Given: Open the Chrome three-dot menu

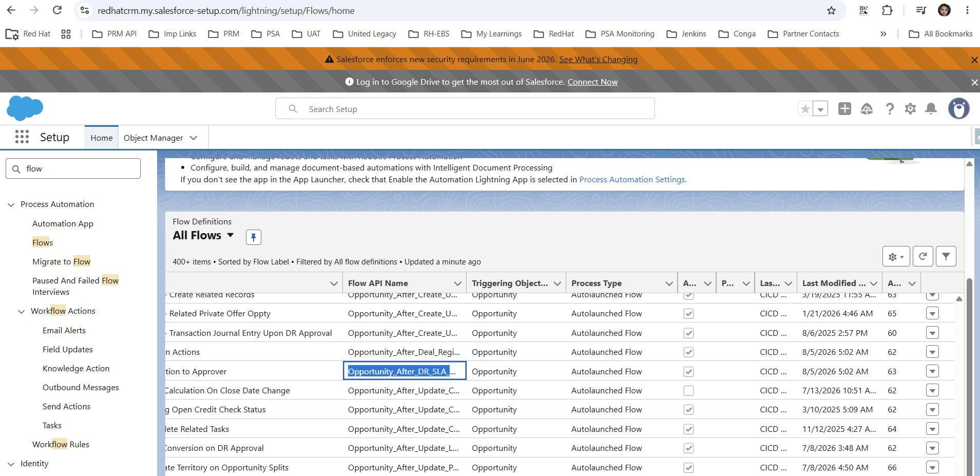Looking at the screenshot, I should click(x=967, y=10).
